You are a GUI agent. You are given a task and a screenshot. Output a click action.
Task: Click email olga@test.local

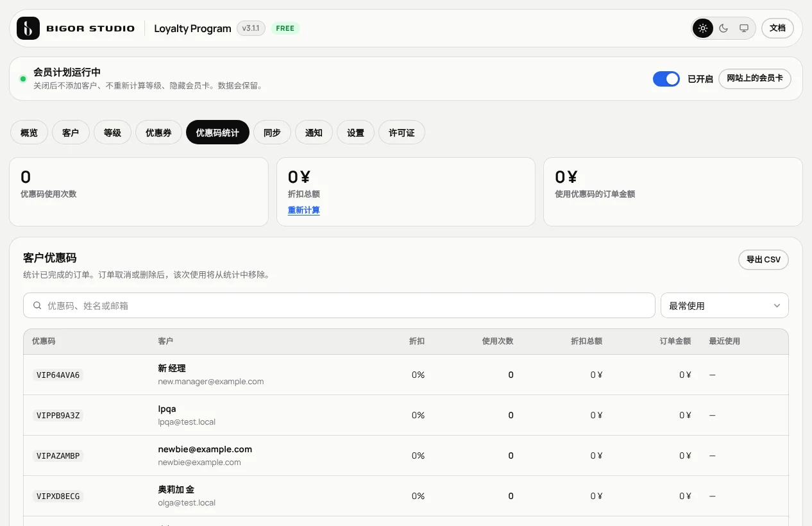tap(187, 502)
